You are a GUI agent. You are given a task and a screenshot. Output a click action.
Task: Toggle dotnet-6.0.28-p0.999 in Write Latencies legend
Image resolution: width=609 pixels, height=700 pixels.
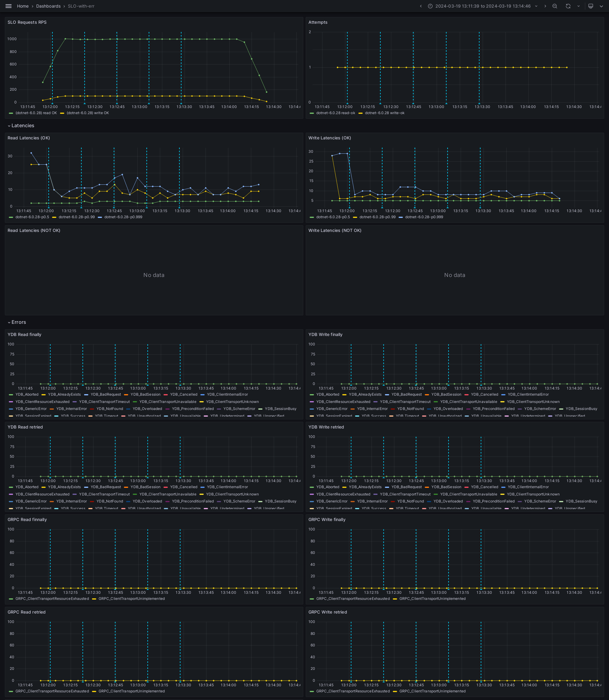click(x=424, y=217)
